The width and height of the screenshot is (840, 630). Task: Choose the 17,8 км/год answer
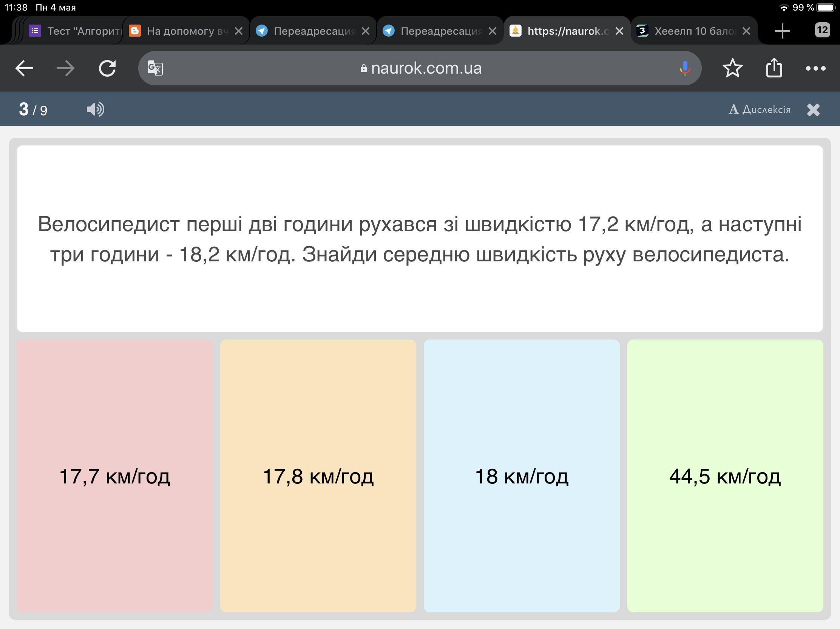click(318, 476)
